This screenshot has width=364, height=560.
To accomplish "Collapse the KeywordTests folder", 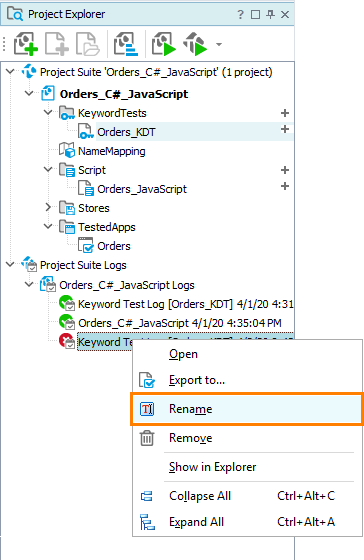I will [x=48, y=112].
